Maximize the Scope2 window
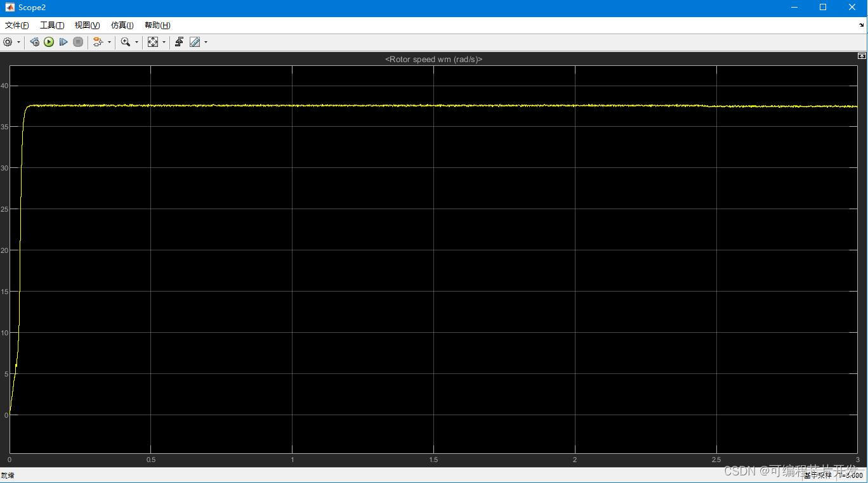The image size is (868, 483). pyautogui.click(x=823, y=8)
